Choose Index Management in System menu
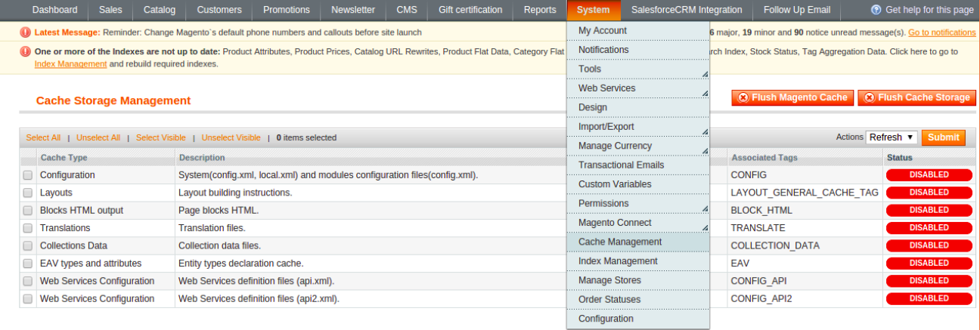Screen dimensions: 980x330 [638, 261]
